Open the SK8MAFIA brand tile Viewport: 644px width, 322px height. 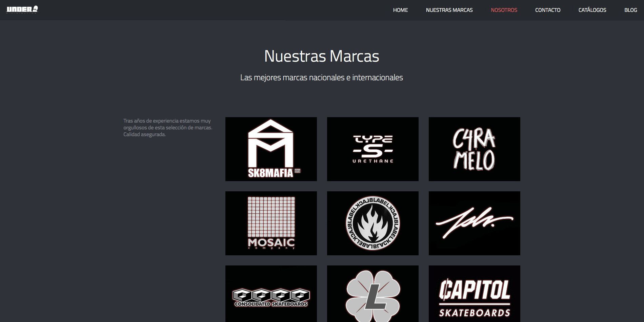[x=271, y=149]
